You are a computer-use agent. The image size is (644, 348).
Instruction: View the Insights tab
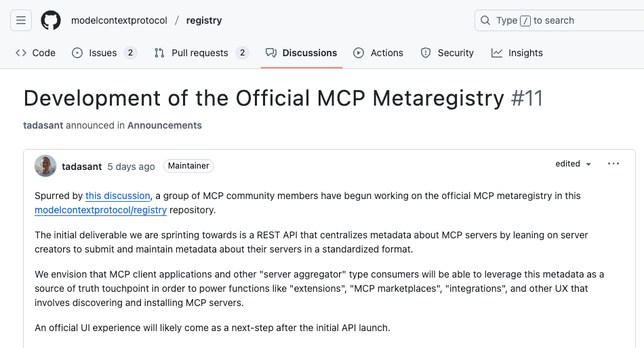pyautogui.click(x=517, y=53)
